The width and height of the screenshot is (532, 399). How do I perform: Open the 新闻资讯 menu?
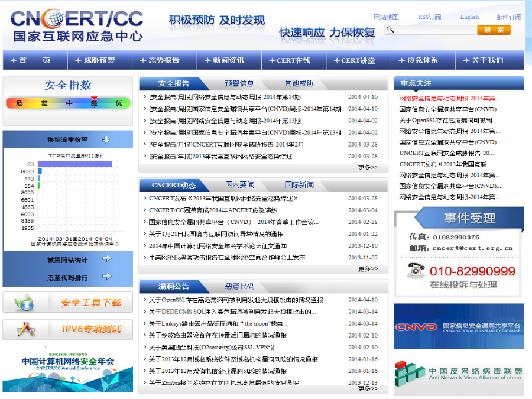pos(229,60)
